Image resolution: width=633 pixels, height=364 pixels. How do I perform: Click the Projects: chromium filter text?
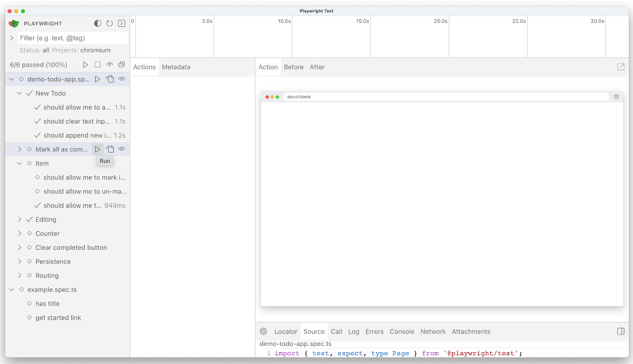pos(81,50)
